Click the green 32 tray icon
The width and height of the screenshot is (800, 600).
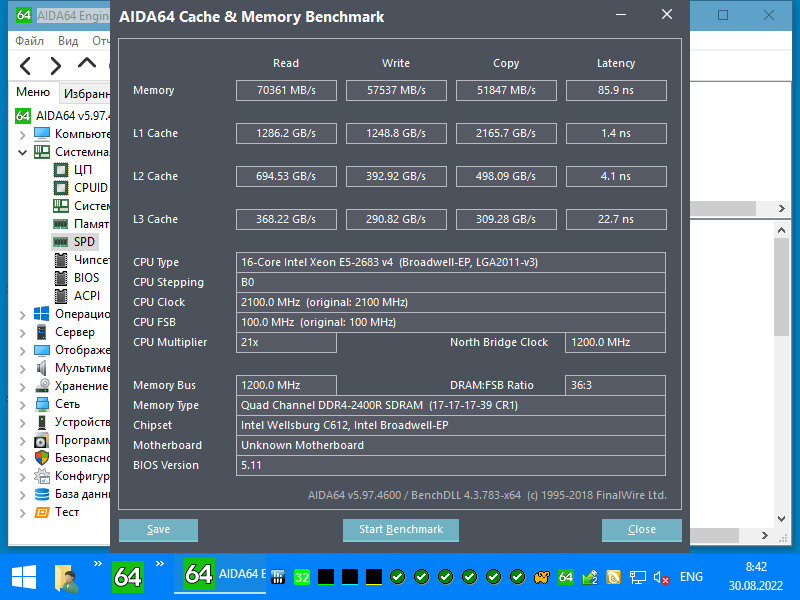coord(302,577)
